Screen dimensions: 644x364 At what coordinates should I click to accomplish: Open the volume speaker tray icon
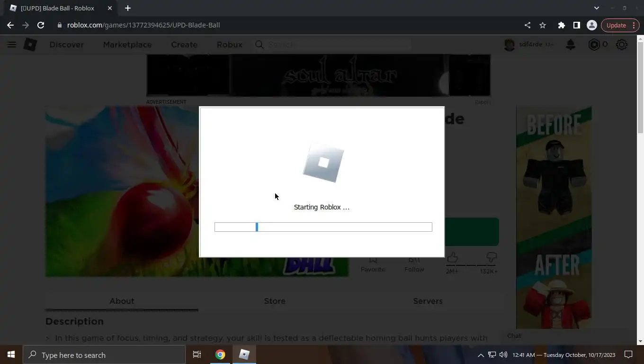click(503, 355)
